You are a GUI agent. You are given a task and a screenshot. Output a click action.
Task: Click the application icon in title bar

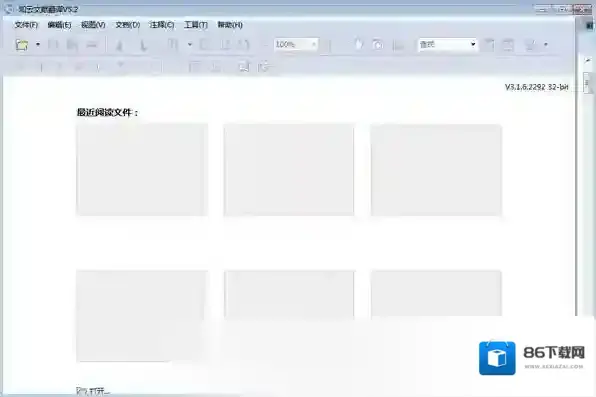[x=9, y=9]
